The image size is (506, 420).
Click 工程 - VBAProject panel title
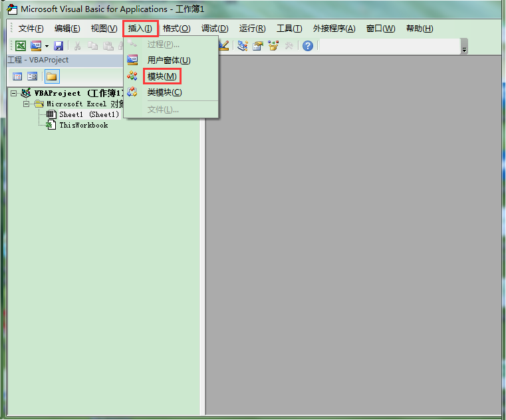point(38,60)
